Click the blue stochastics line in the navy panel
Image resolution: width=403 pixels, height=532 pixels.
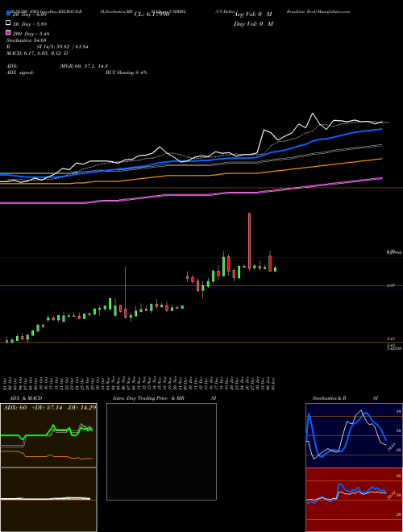[x=346, y=434]
